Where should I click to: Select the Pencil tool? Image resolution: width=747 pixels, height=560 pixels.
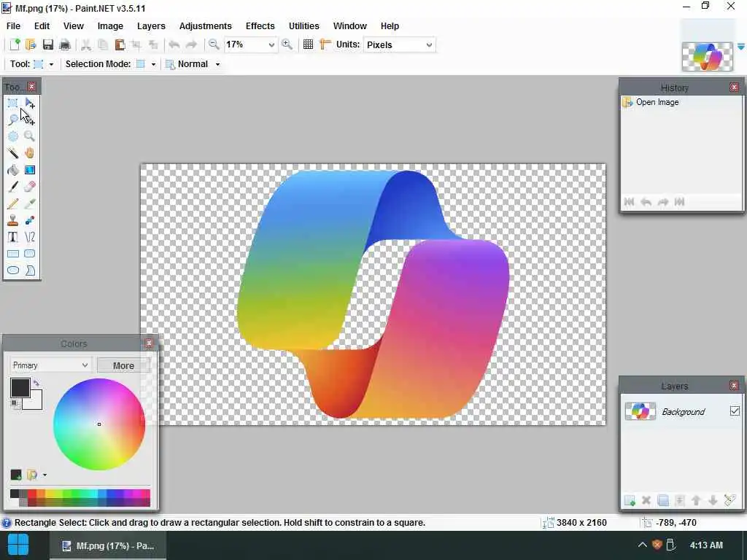13,204
